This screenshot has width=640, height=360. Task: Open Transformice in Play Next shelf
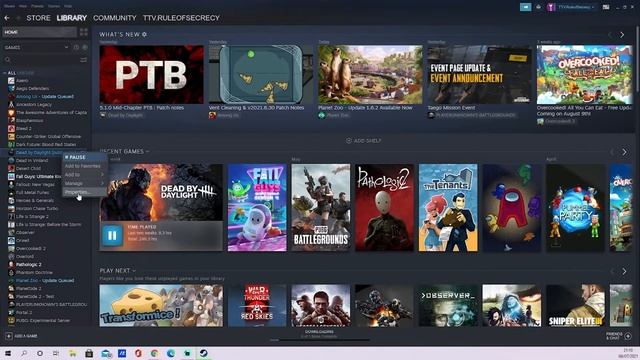pyautogui.click(x=161, y=305)
